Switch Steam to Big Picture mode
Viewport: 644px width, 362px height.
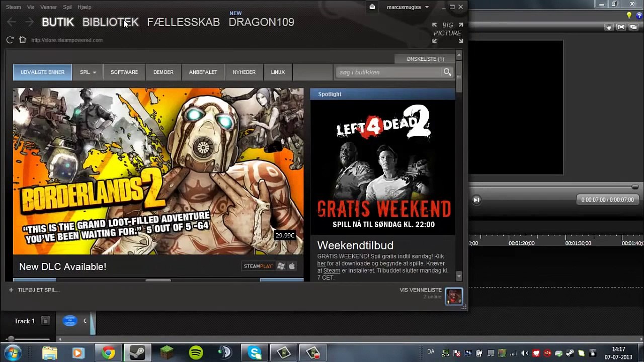coord(447,33)
